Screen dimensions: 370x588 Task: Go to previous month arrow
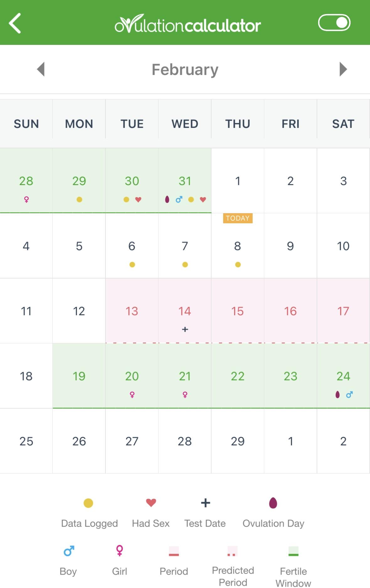coord(41,69)
